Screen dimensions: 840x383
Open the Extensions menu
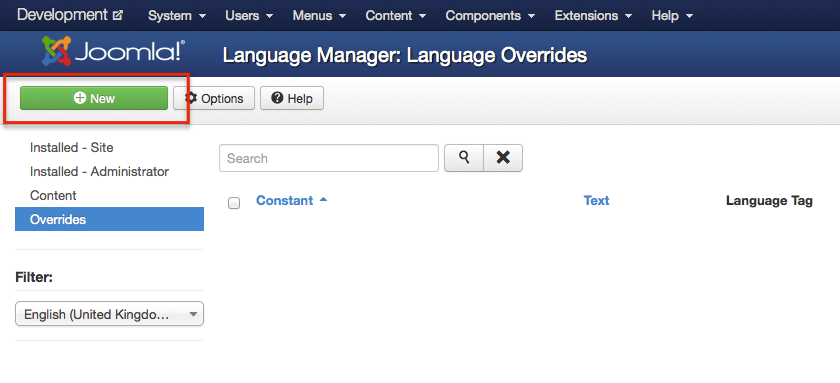pos(593,16)
